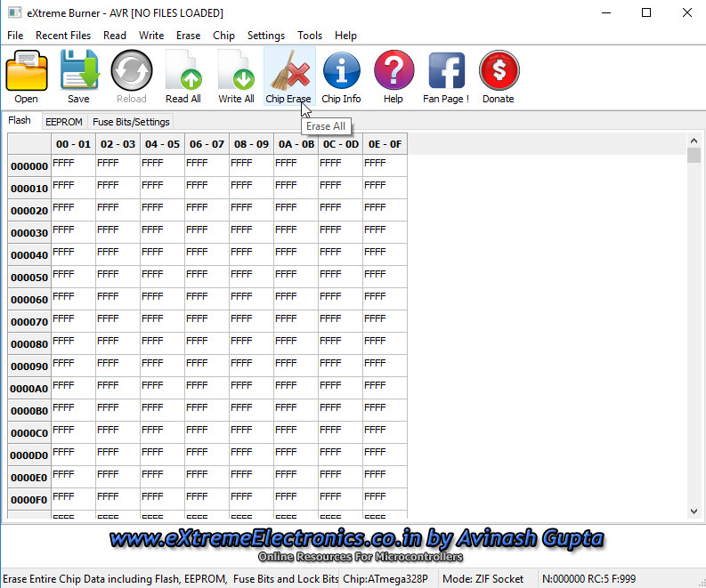Viewport: 706px width, 588px height.
Task: Select column header 06 - 07
Action: click(x=207, y=144)
